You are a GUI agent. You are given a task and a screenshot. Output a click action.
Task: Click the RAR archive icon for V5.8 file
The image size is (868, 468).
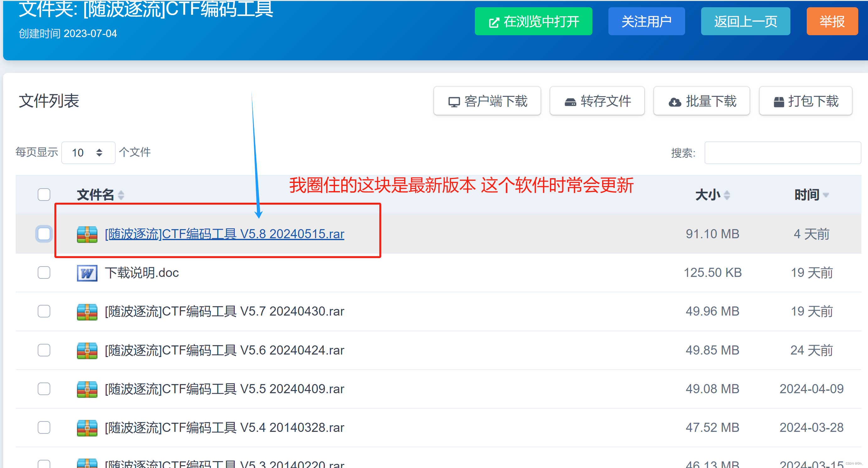click(x=87, y=234)
